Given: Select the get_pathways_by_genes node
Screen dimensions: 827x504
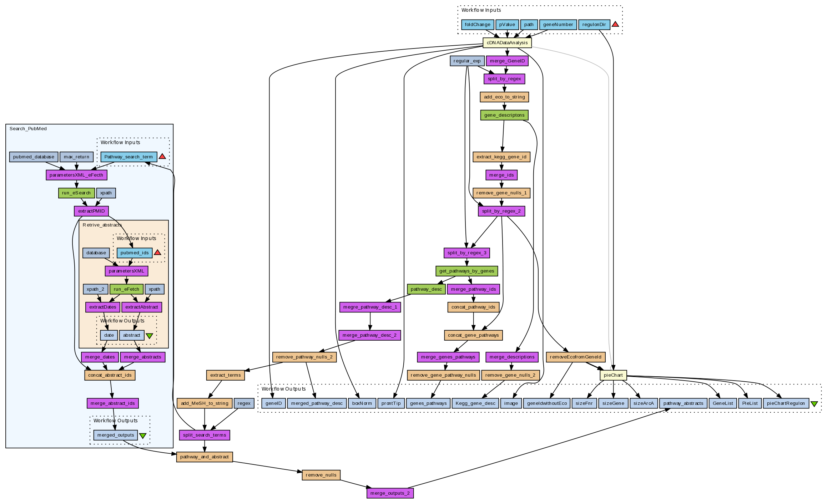Looking at the screenshot, I should [x=467, y=271].
